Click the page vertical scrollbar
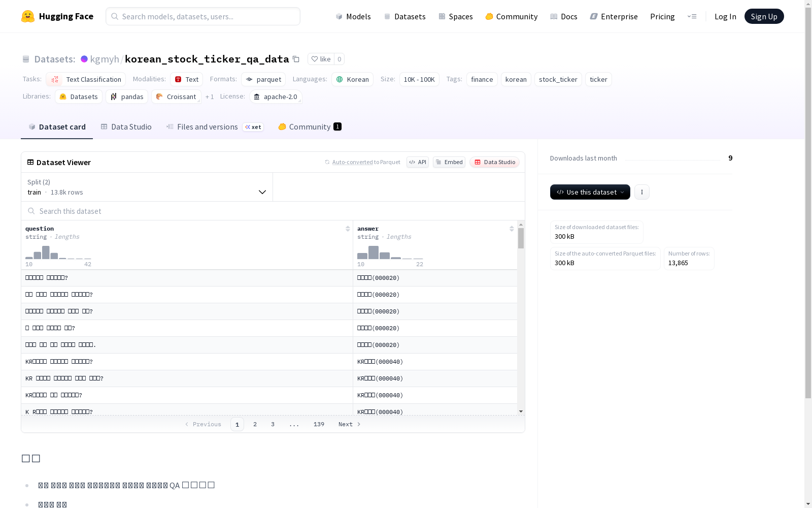The height and width of the screenshot is (508, 812). [x=808, y=203]
